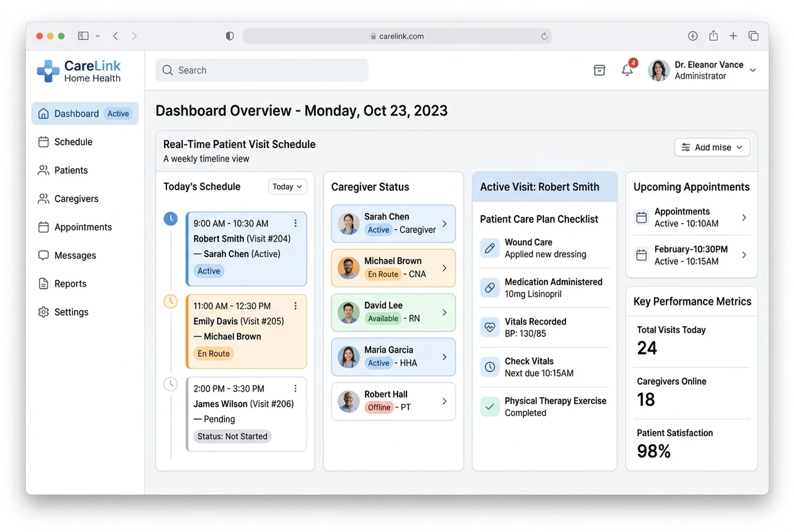Viewport: 794px width, 532px height.
Task: Open Settings in the sidebar
Action: click(x=84, y=312)
